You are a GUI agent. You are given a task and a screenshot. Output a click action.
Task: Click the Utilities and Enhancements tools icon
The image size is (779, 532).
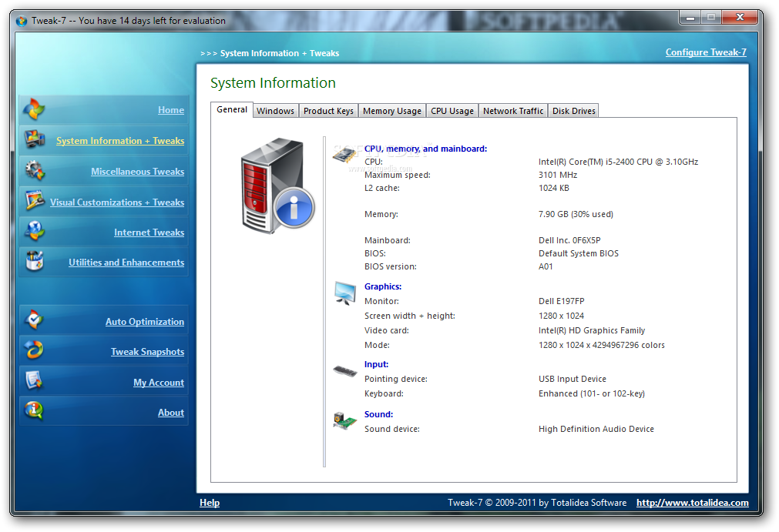pyautogui.click(x=34, y=262)
